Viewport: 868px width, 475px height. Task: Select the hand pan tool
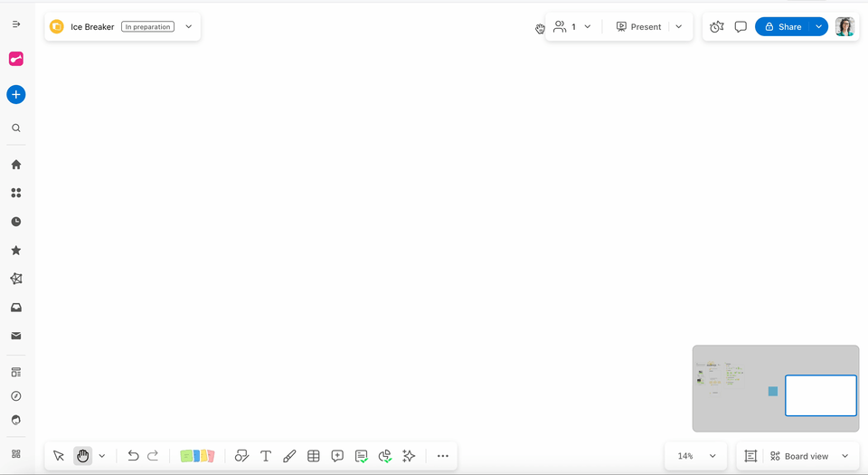pos(82,456)
